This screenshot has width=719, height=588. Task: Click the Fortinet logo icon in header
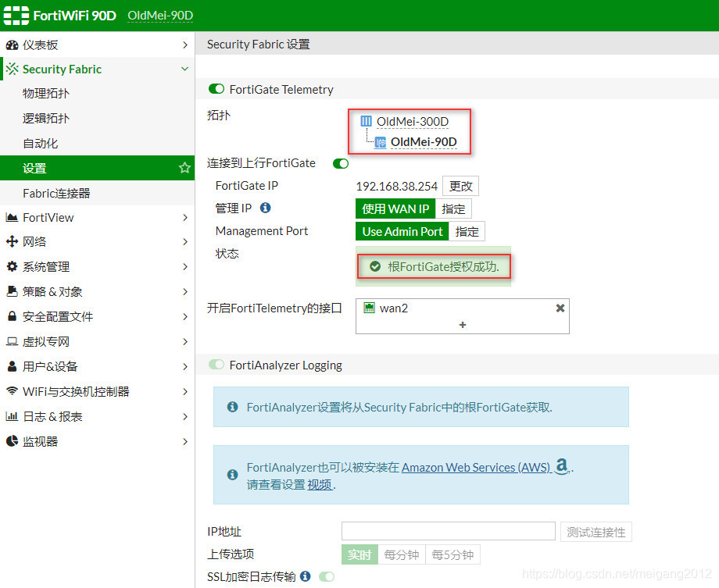click(x=16, y=16)
